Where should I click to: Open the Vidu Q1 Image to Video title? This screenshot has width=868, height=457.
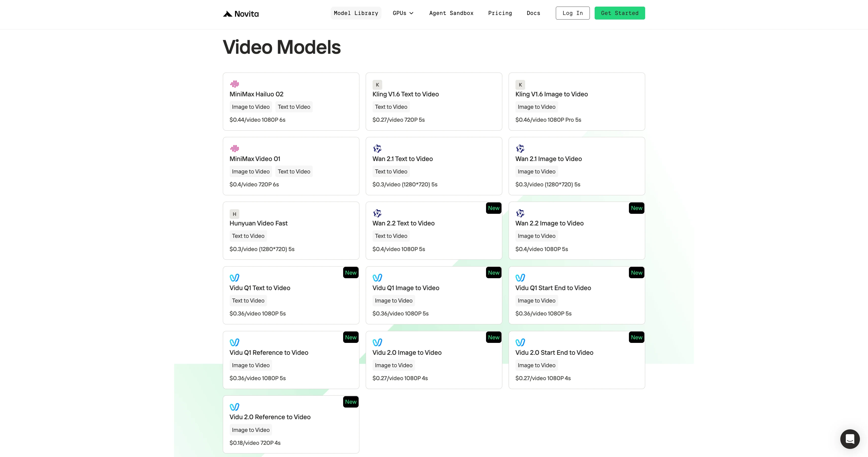[x=406, y=288]
